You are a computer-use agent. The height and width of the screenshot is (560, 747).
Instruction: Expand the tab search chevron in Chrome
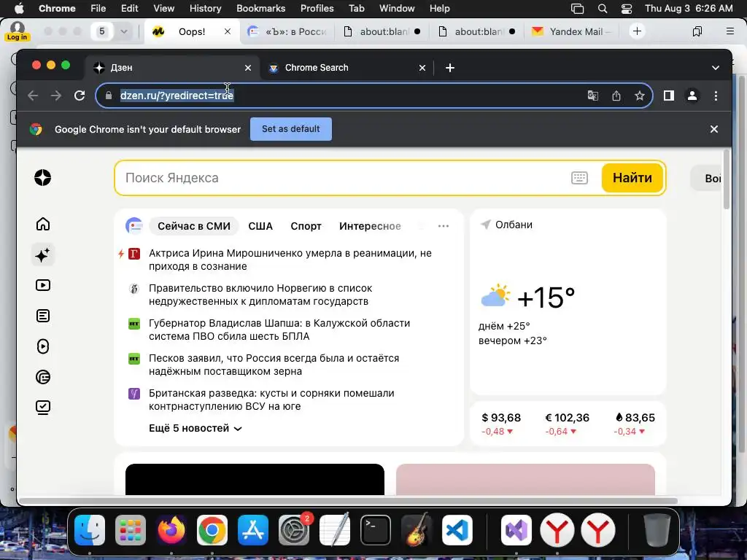coord(716,68)
